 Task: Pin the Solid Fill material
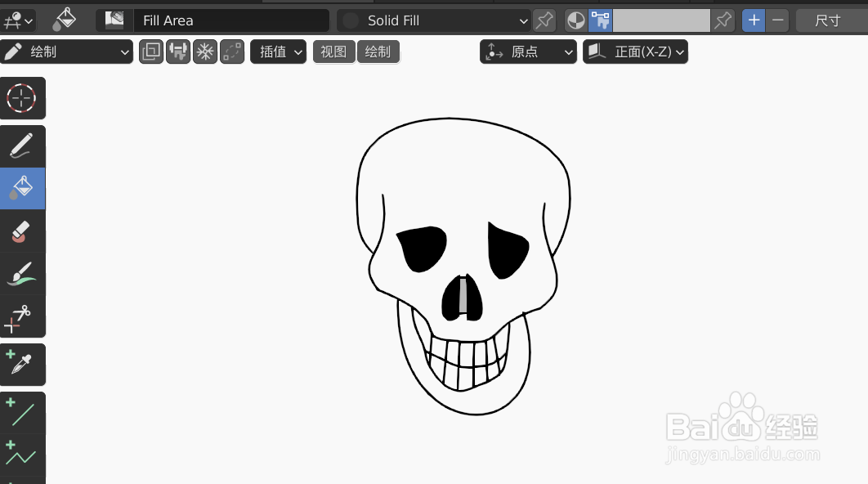[x=544, y=20]
